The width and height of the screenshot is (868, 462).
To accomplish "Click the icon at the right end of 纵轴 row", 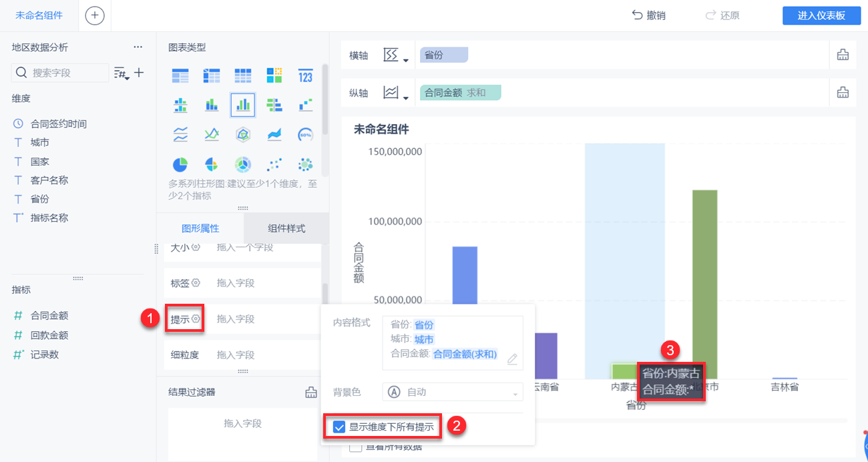I will pos(843,93).
